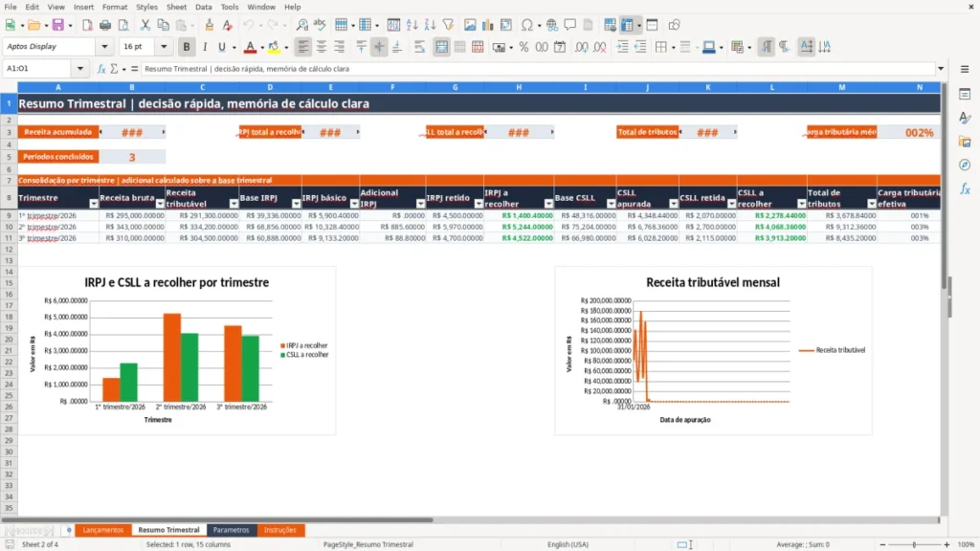Adjust the zoom slider in the status bar

tap(914, 544)
